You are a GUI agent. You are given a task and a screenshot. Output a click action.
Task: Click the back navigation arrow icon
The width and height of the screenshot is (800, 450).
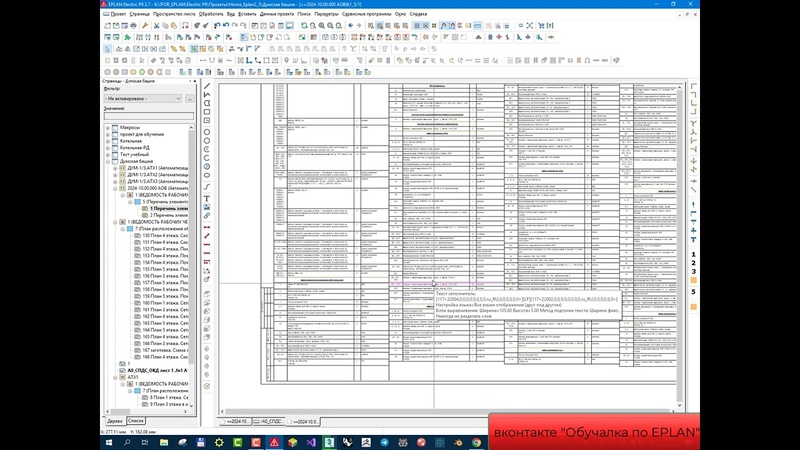351,26
